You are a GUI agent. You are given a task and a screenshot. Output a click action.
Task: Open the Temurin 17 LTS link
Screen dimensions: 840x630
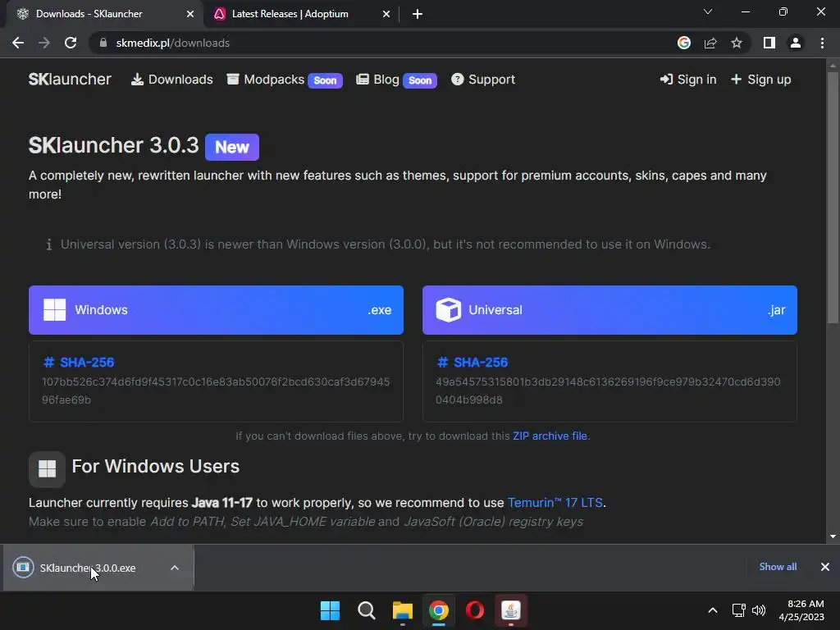[x=555, y=503]
